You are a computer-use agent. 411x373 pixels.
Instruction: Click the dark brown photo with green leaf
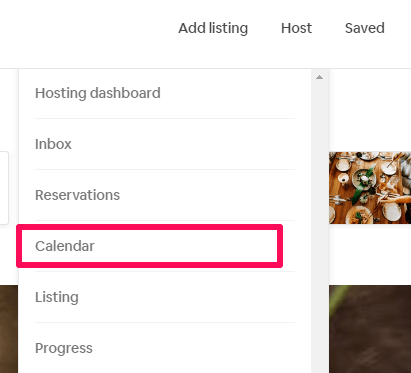click(370, 329)
